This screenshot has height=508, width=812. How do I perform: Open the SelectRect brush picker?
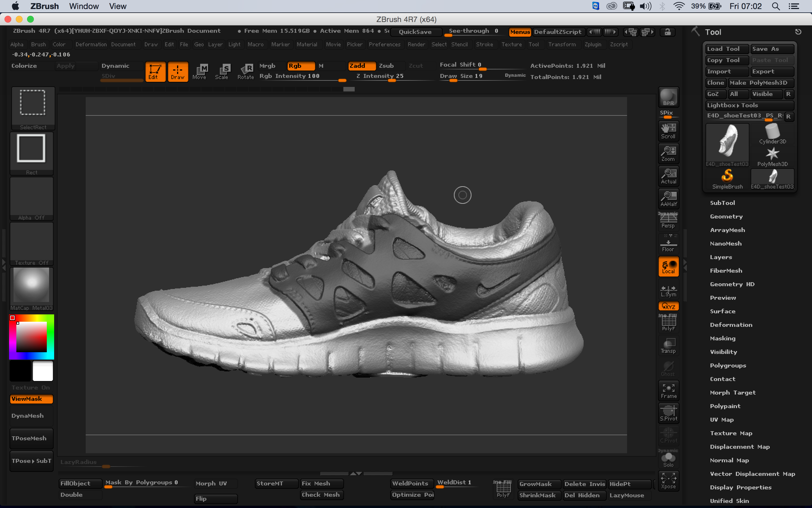point(33,108)
